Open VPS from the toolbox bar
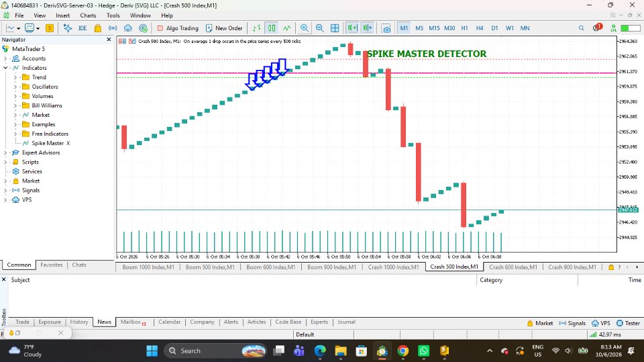 (601, 323)
